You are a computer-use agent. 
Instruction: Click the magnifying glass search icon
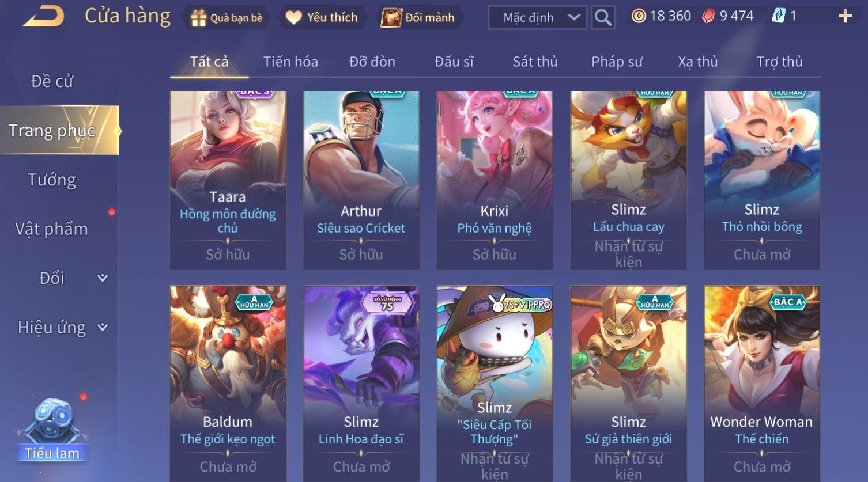click(x=603, y=18)
